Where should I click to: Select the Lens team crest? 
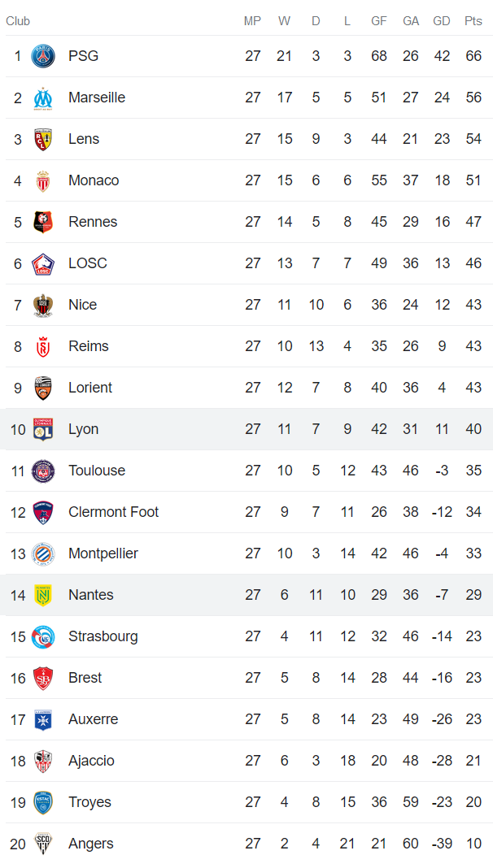pos(43,139)
